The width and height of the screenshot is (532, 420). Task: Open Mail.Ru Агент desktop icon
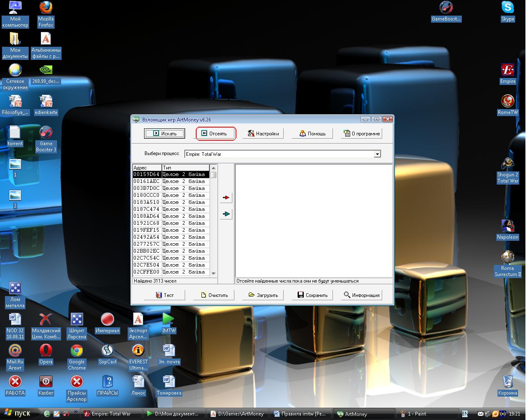(15, 357)
